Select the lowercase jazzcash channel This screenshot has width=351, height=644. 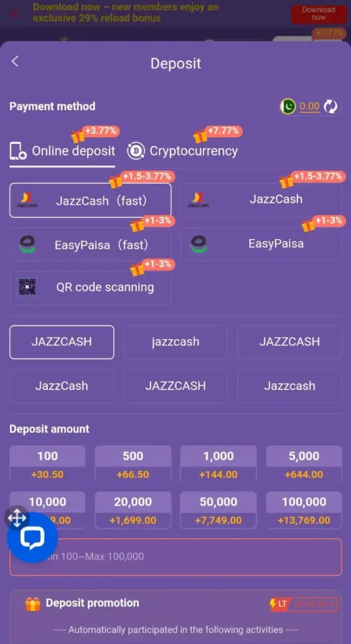coord(175,341)
